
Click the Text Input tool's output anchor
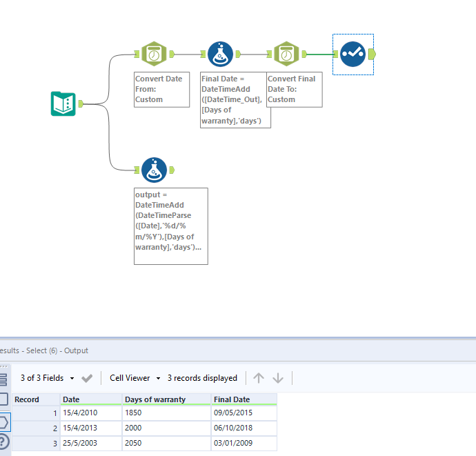tap(81, 104)
